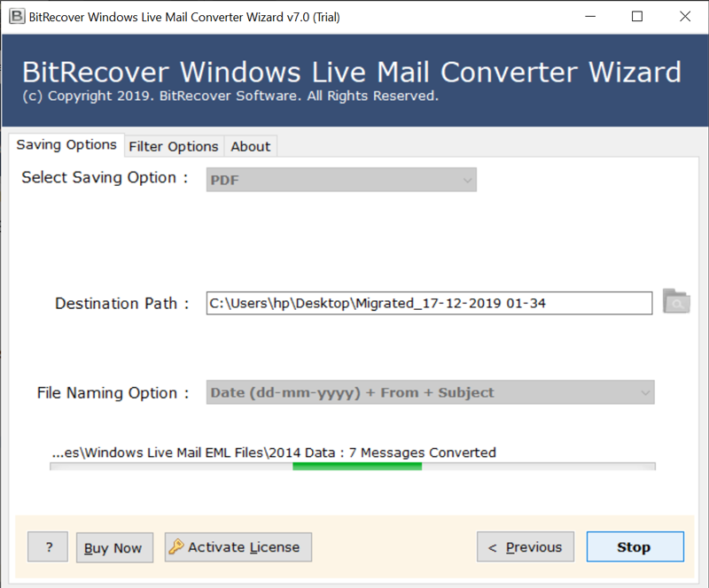Click the question mark help button
This screenshot has width=709, height=588.
[48, 547]
